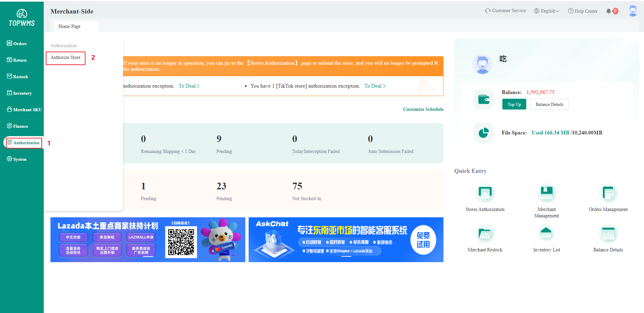The height and width of the screenshot is (313, 644).
Task: Open Orders Management quick entry icon
Action: pos(608,193)
